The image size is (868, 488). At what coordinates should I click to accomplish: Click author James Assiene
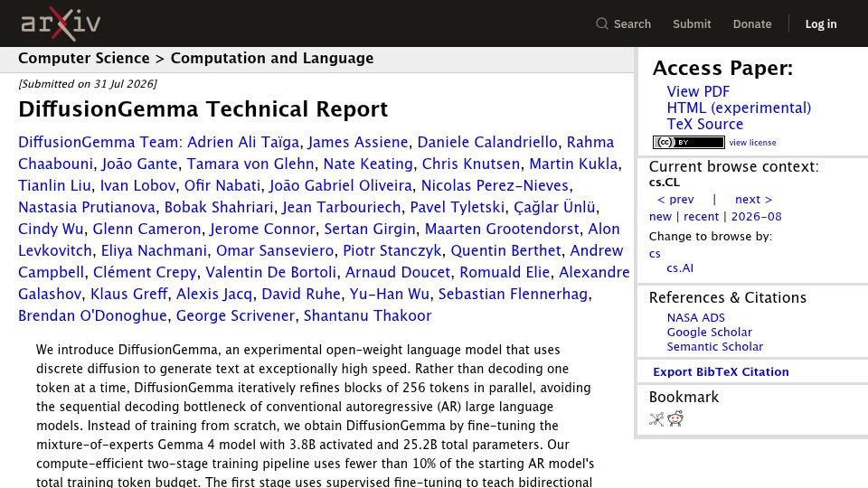coord(358,142)
